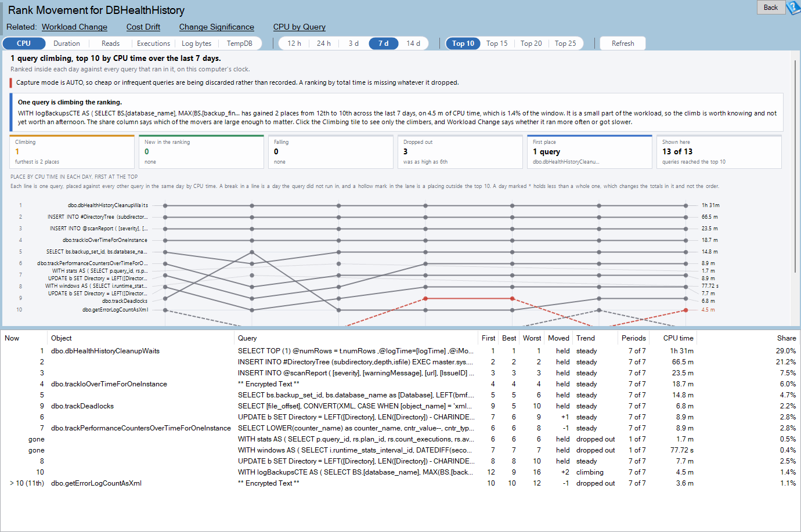Click the Back button

coord(771,8)
